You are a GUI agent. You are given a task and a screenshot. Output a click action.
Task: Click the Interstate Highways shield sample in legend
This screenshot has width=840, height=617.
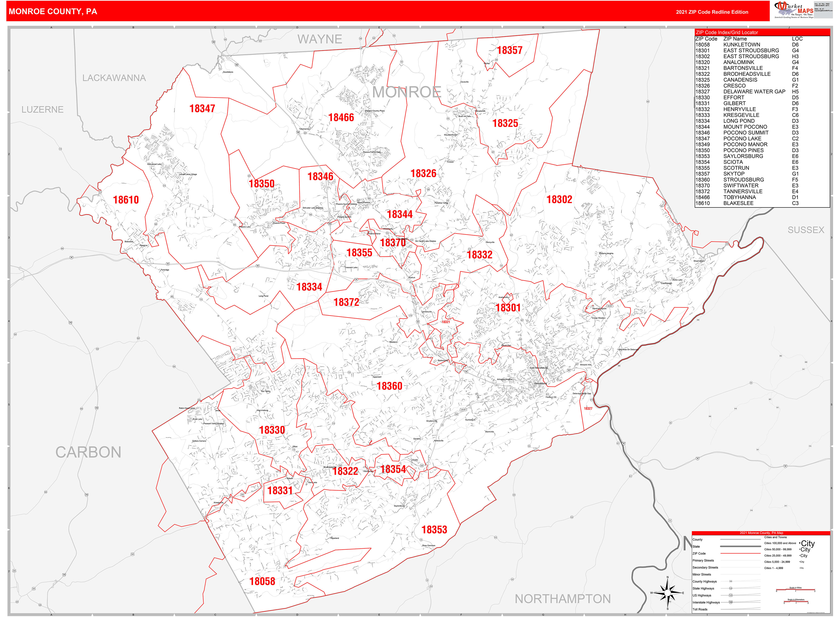click(731, 602)
